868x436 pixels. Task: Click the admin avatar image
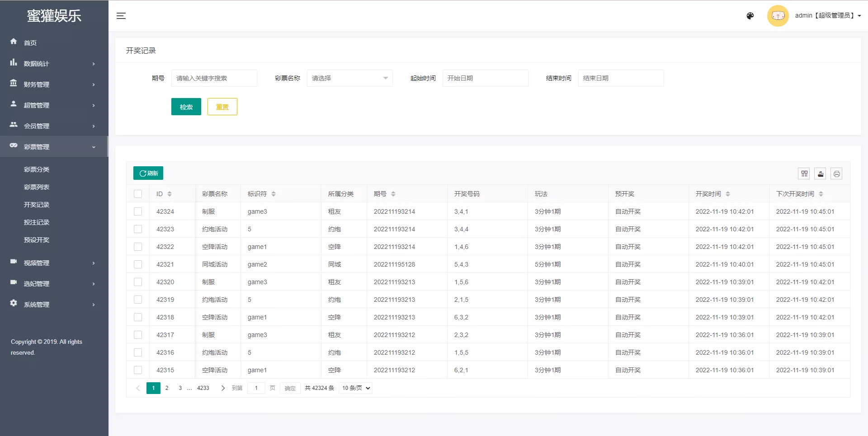tap(778, 15)
